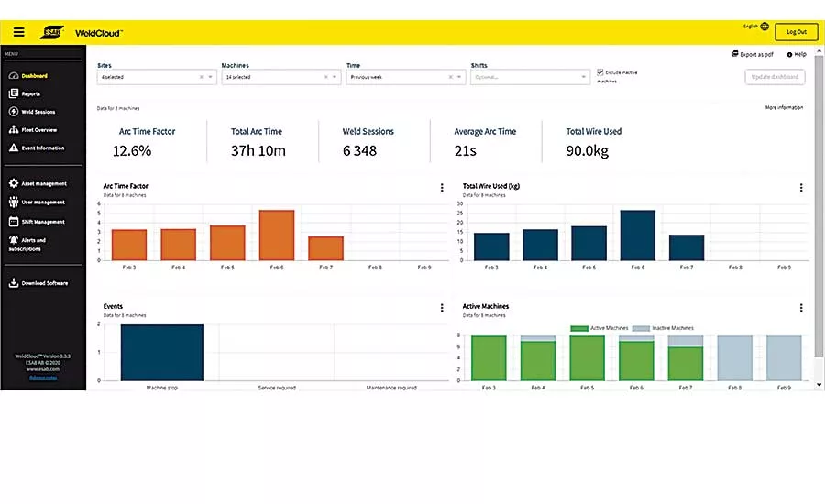The width and height of the screenshot is (825, 504).
Task: Click the Update dashboard button
Action: coord(775,77)
